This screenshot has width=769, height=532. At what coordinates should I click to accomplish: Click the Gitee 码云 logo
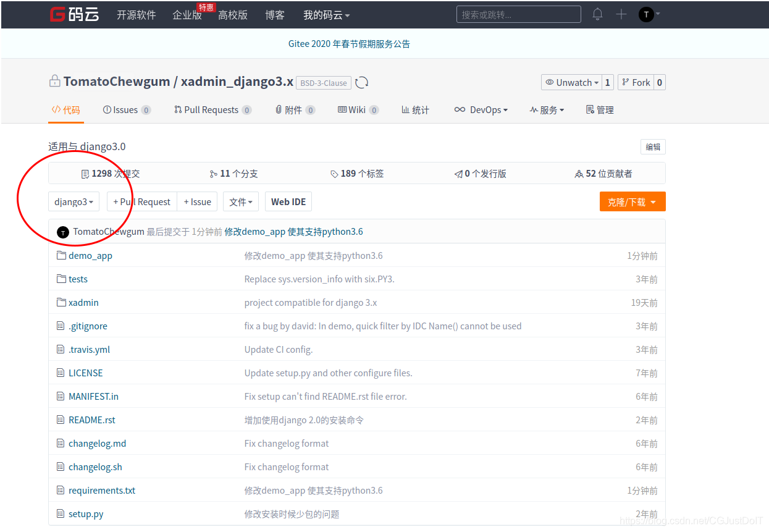[74, 14]
